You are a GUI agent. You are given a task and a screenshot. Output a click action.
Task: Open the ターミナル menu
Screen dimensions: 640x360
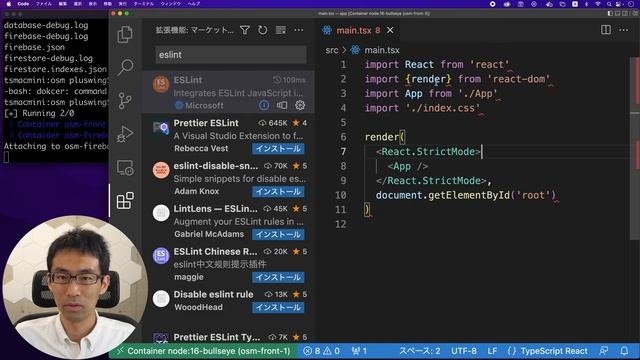pos(144,4)
